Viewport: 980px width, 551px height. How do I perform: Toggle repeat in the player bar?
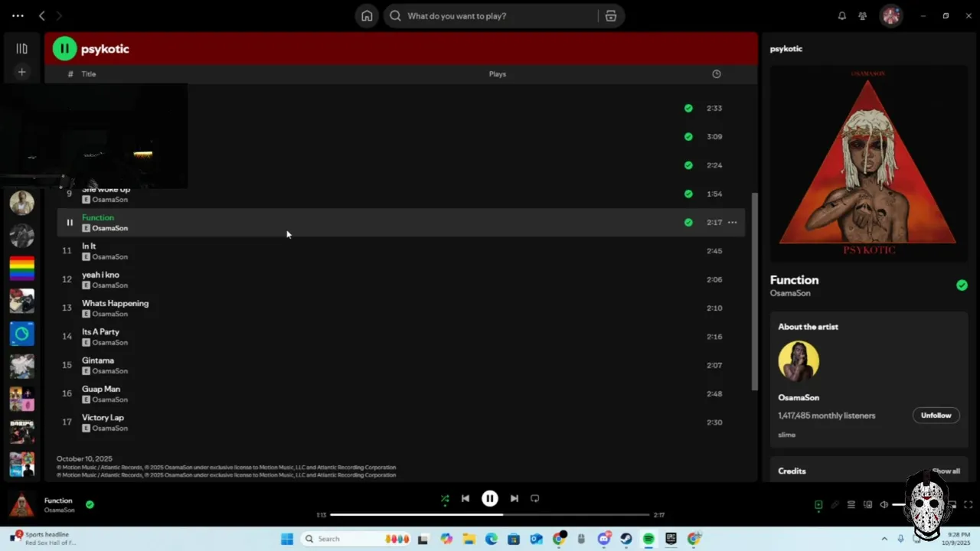pyautogui.click(x=535, y=498)
